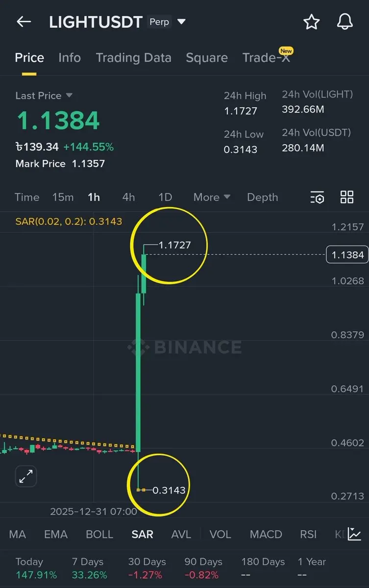This screenshot has height=588, width=369.
Task: Toggle the VOL indicator
Action: tap(220, 534)
